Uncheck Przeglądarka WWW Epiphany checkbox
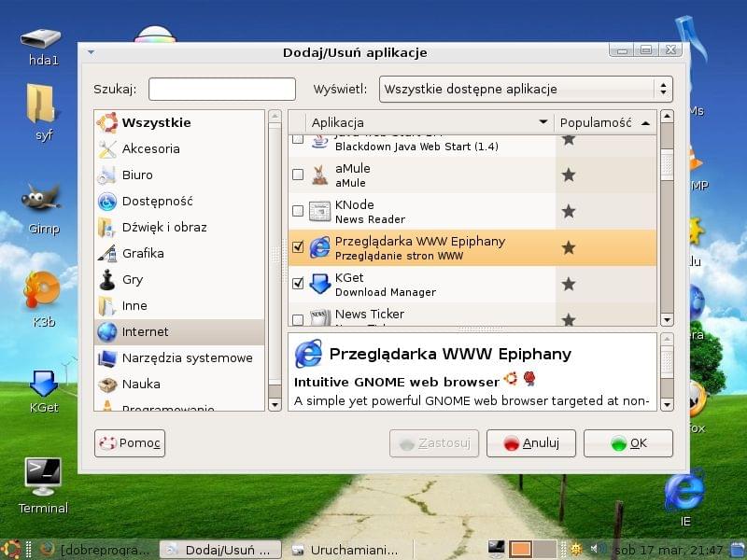Screen dimensions: 747x560 [298, 246]
